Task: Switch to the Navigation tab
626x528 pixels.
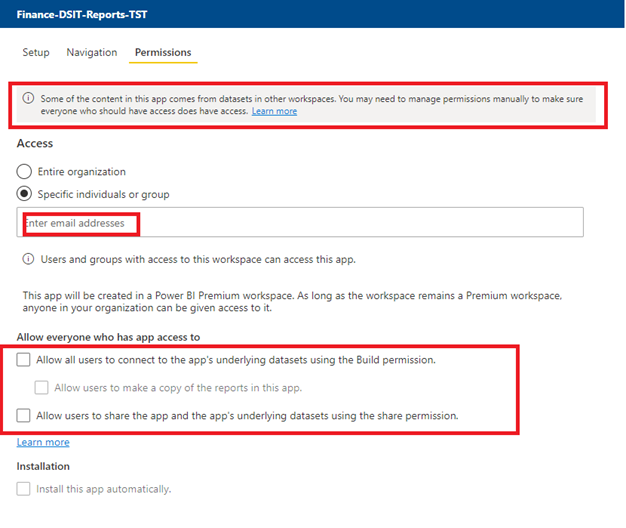Action: (92, 52)
